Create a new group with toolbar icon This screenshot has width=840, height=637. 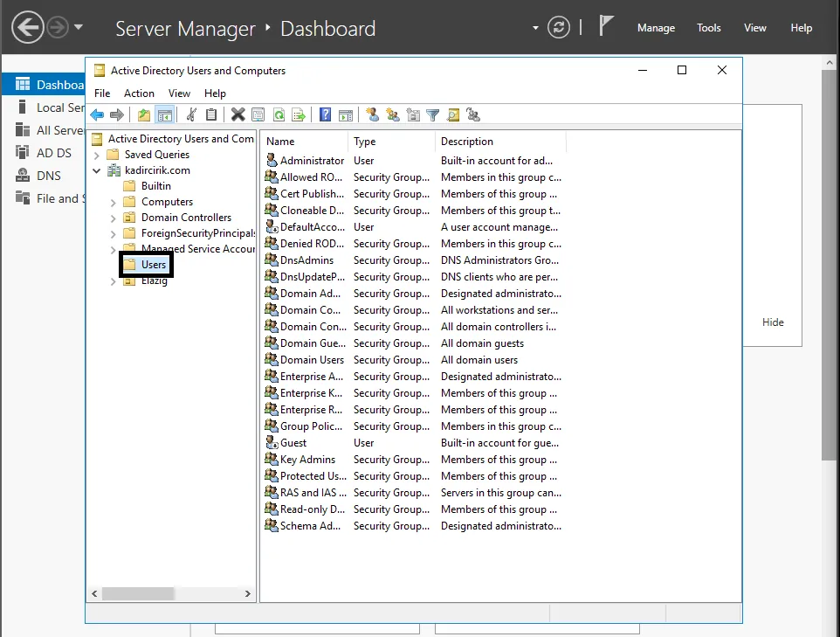(x=393, y=114)
